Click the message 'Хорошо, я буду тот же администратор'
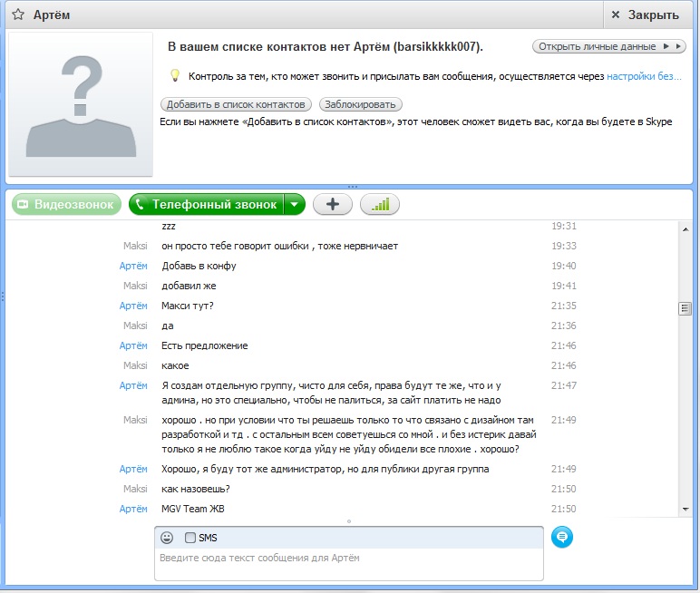Image resolution: width=700 pixels, height=593 pixels. click(254, 469)
